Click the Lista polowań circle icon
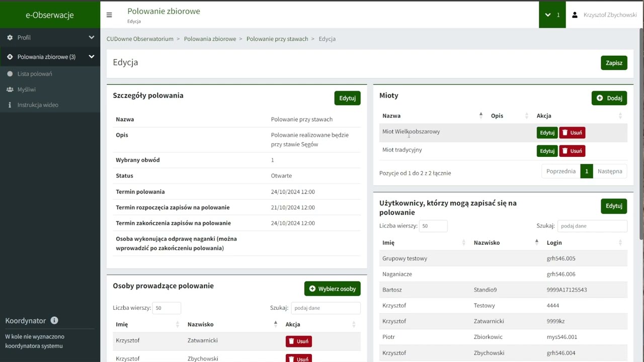This screenshot has width=644, height=362. tap(10, 74)
